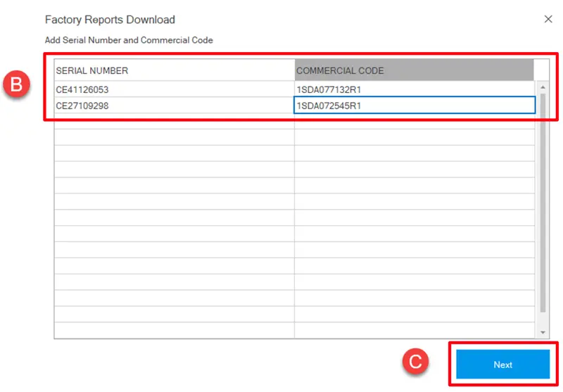The width and height of the screenshot is (563, 392).
Task: Select empty commercial code cell in third row
Action: click(414, 122)
